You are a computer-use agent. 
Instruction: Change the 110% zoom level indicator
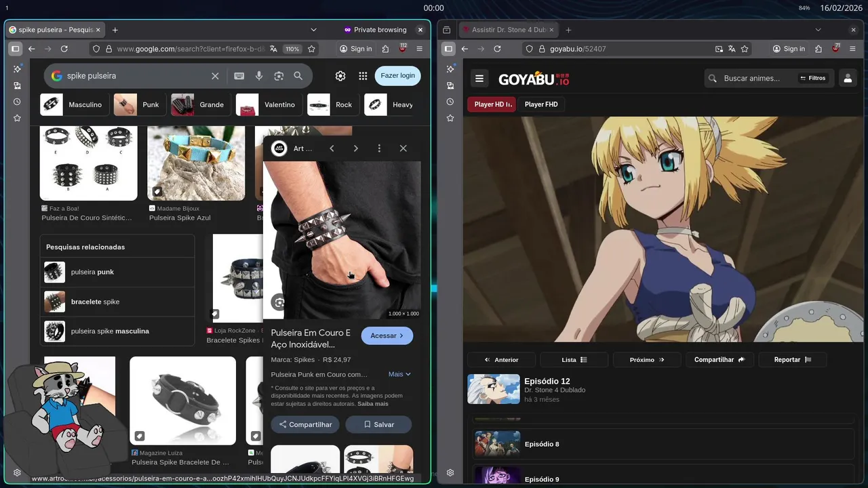tap(292, 49)
